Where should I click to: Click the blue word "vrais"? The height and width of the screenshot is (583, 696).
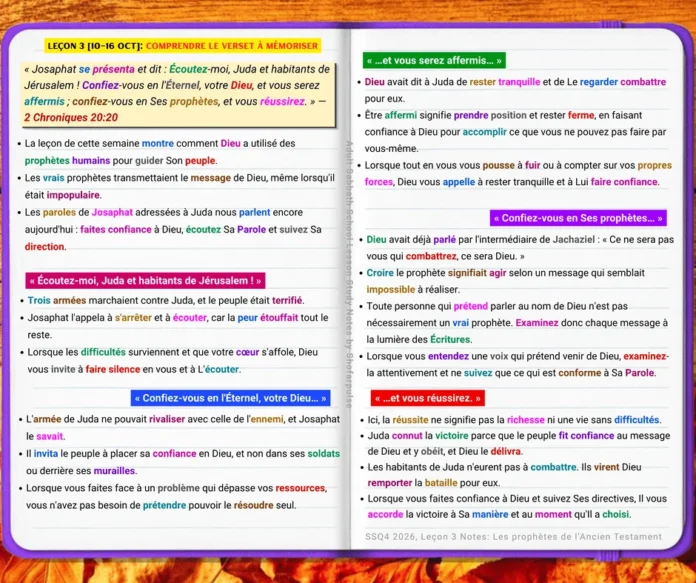tap(53, 178)
